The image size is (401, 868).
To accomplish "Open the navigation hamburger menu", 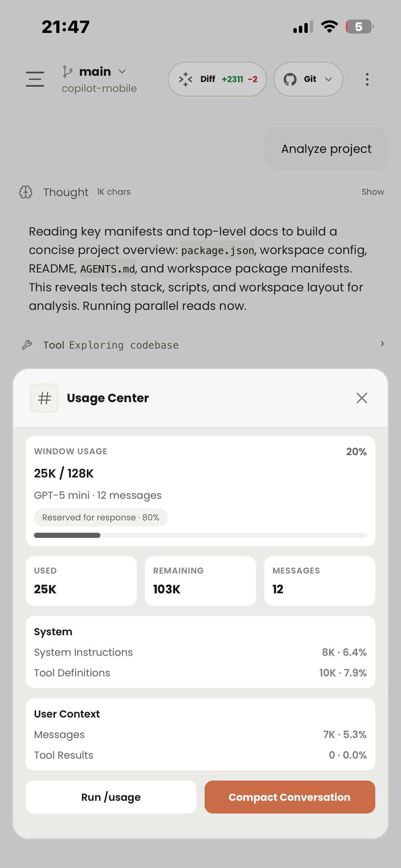I will pos(35,79).
